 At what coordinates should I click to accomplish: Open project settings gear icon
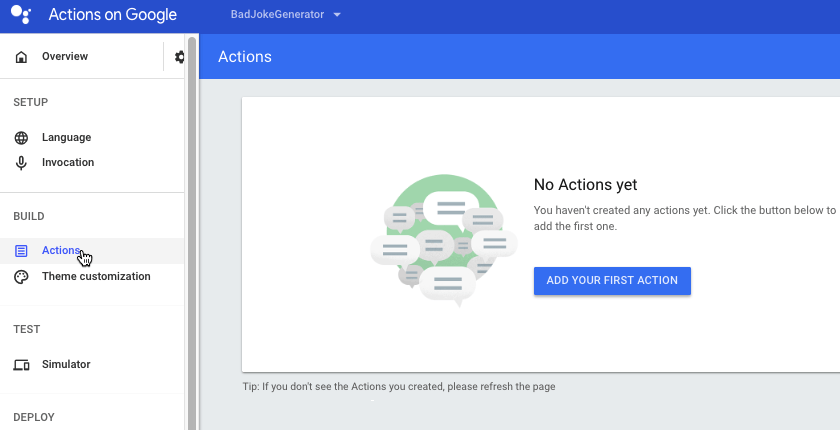pyautogui.click(x=179, y=57)
